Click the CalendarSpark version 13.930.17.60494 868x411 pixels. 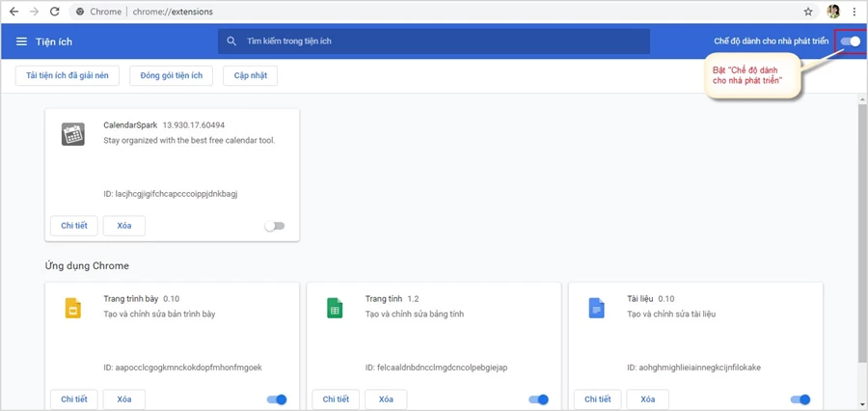tap(194, 125)
